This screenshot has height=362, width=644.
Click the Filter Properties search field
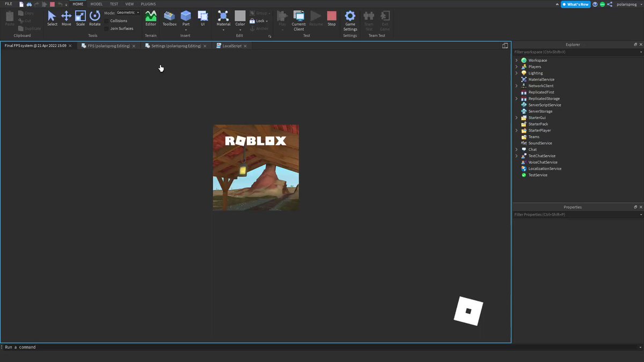(x=575, y=215)
